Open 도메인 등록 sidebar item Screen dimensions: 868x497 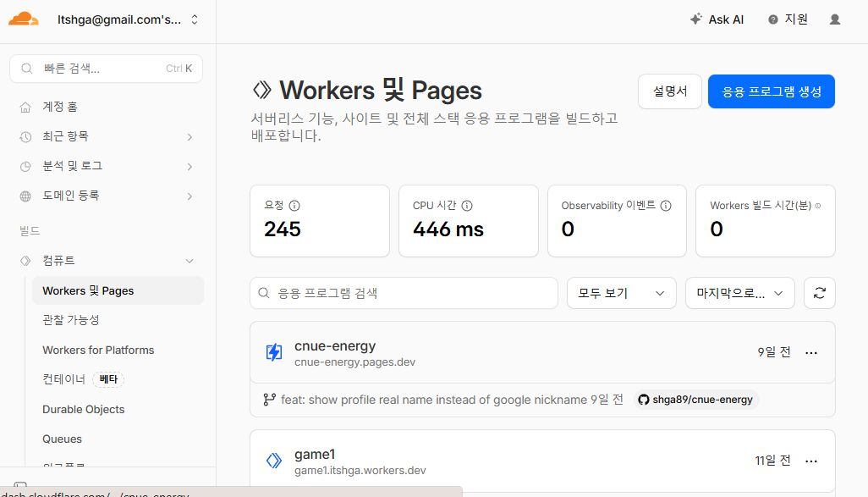point(71,196)
